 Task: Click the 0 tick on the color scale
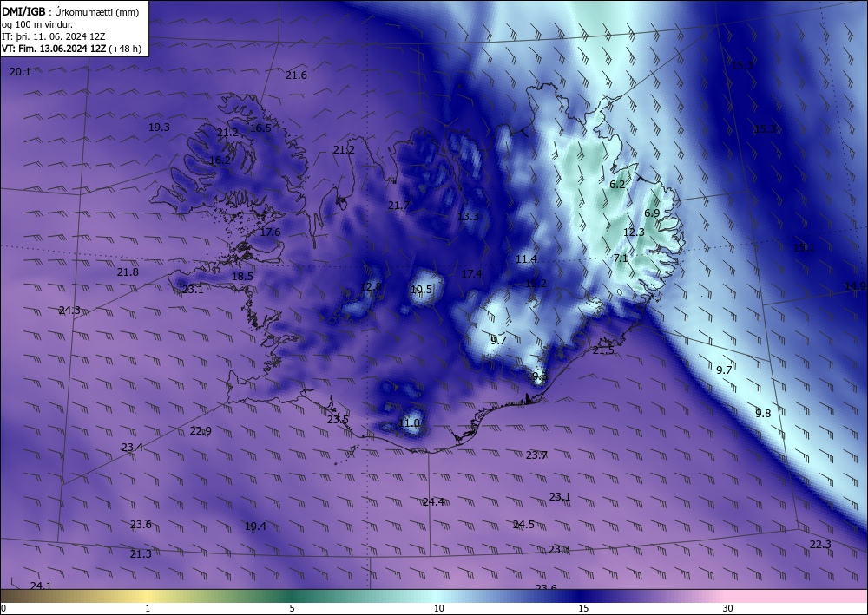tap(3, 608)
